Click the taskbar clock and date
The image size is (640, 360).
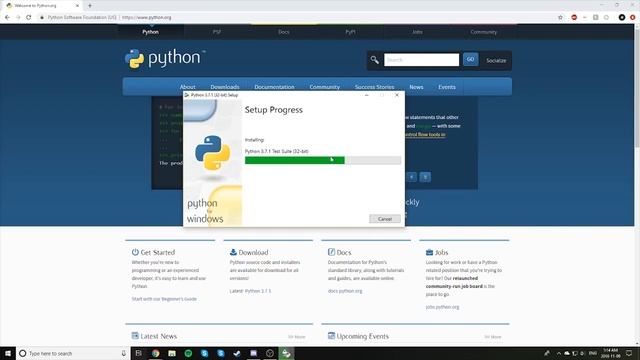tap(610, 353)
